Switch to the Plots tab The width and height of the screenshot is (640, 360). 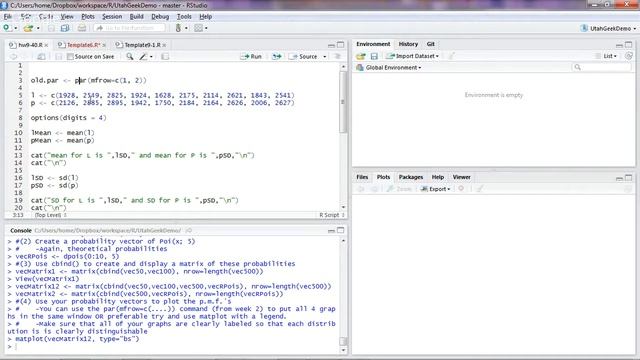tap(383, 177)
